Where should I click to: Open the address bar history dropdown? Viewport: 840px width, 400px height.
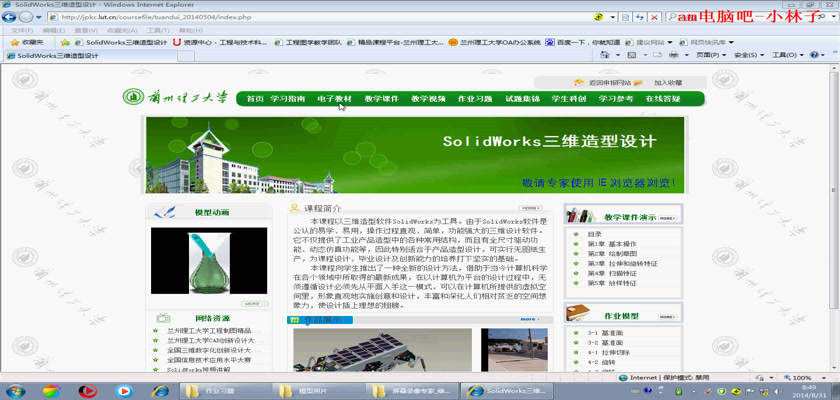tap(612, 17)
